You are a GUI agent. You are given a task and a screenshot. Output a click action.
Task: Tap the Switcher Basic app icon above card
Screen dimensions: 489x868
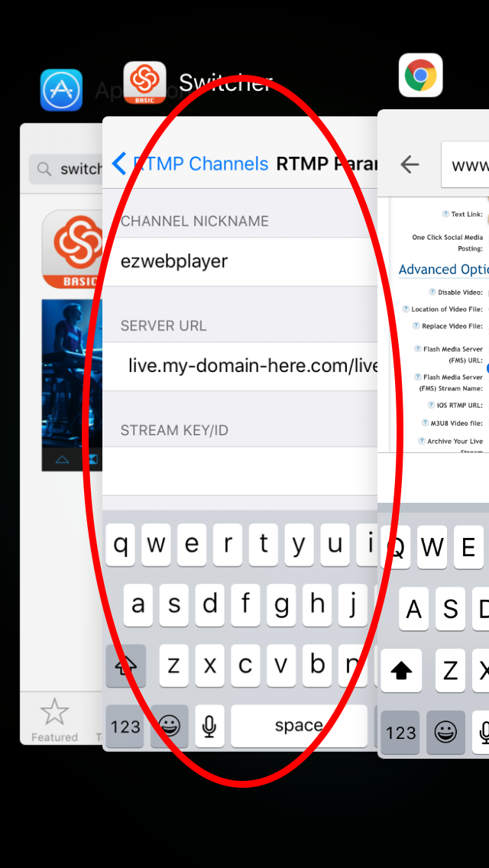(144, 83)
